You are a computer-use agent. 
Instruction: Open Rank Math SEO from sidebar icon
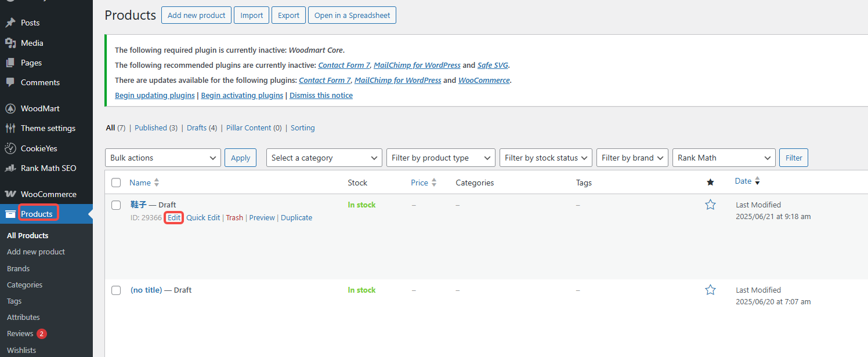tap(9, 168)
